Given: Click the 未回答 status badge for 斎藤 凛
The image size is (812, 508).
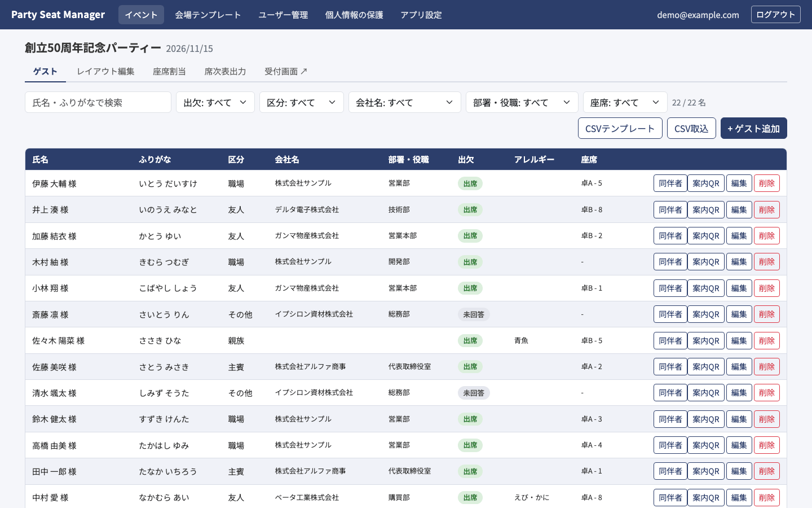Looking at the screenshot, I should tap(474, 314).
